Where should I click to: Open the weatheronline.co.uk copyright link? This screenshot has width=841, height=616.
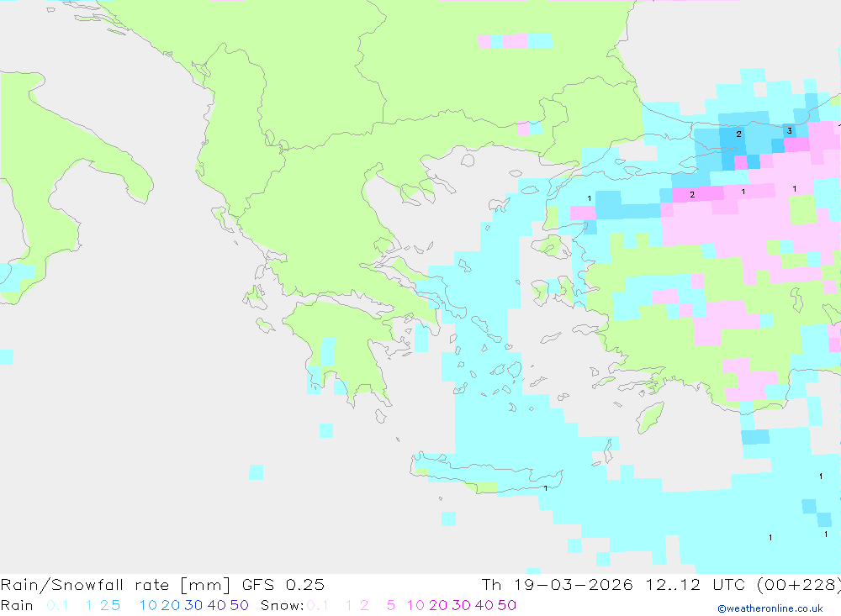770,608
